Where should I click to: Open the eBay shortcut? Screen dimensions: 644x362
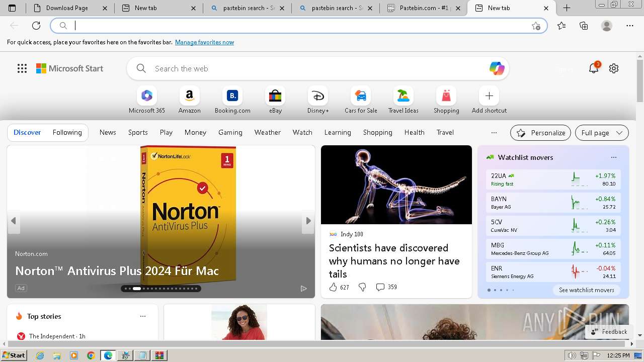click(275, 100)
